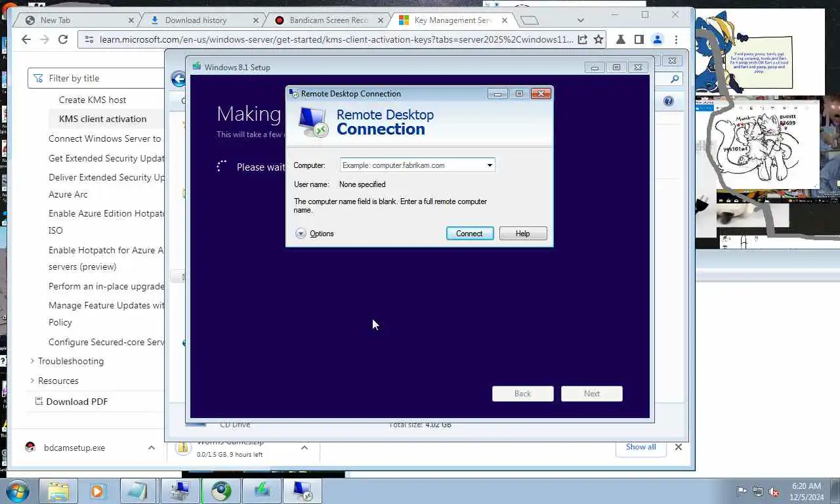Close the Download history tab
This screenshot has height=504, width=840.
[x=256, y=20]
